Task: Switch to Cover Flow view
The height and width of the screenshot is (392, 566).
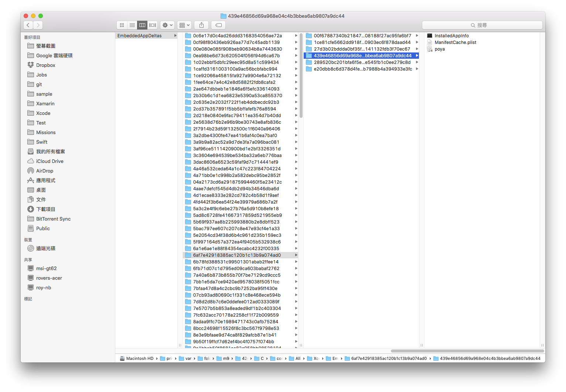Action: [x=153, y=25]
